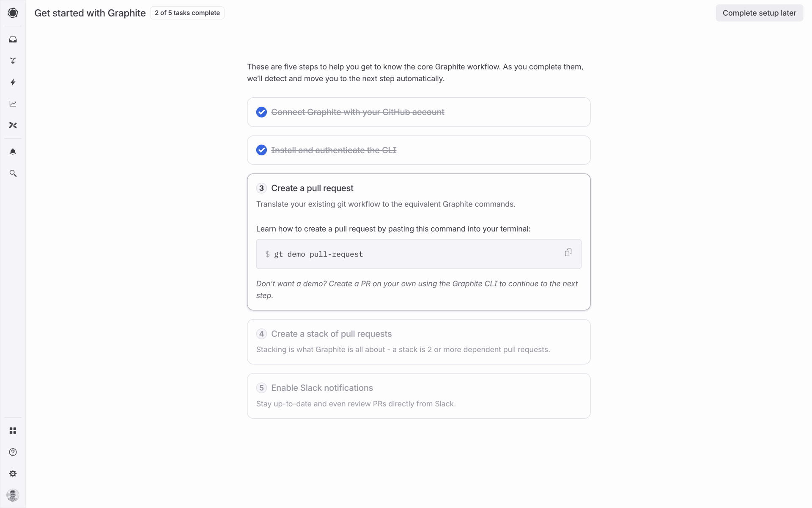
Task: Click the Complete setup later button
Action: [759, 13]
